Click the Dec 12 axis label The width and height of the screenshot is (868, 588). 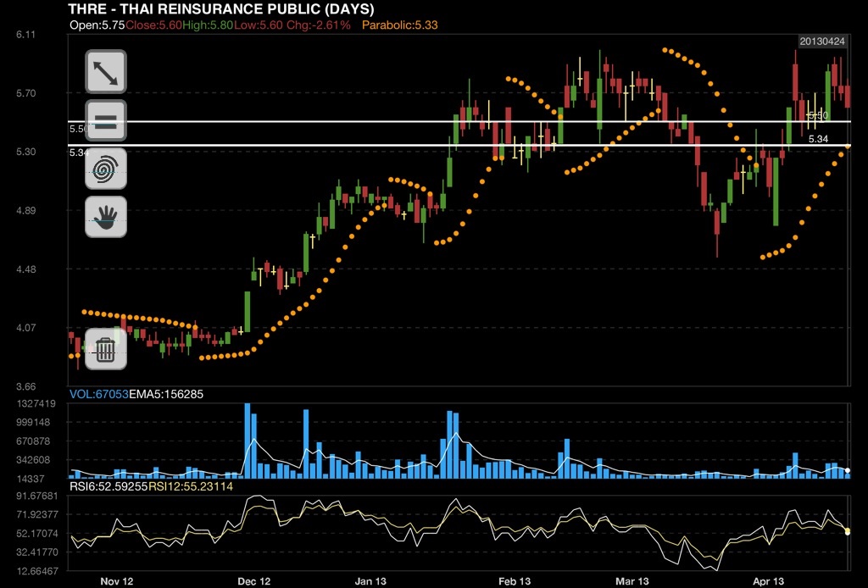[x=254, y=581]
